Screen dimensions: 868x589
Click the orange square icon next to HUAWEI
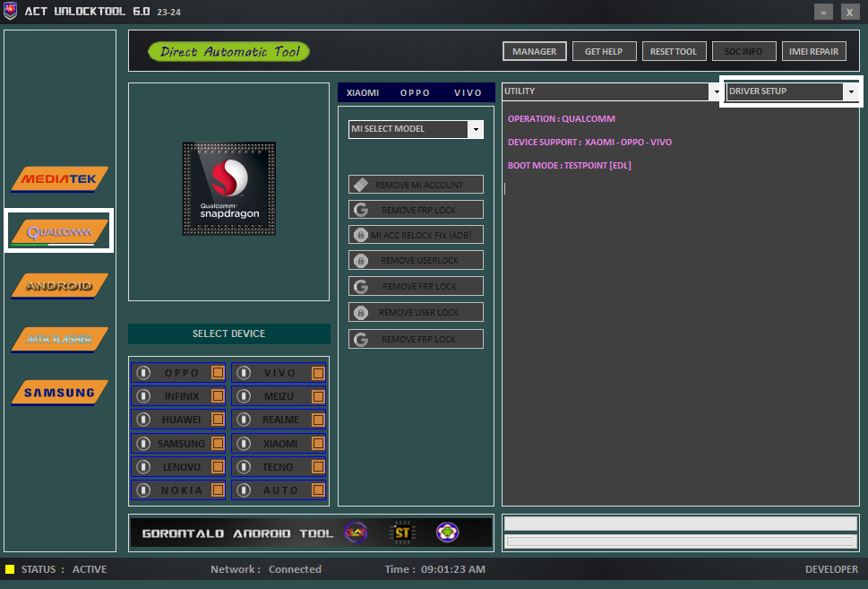218,420
